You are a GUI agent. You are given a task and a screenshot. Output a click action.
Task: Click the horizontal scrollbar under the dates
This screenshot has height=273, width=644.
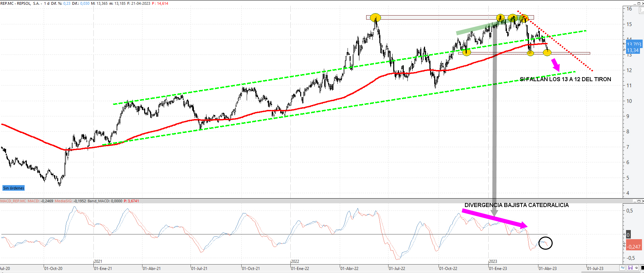coord(305,272)
